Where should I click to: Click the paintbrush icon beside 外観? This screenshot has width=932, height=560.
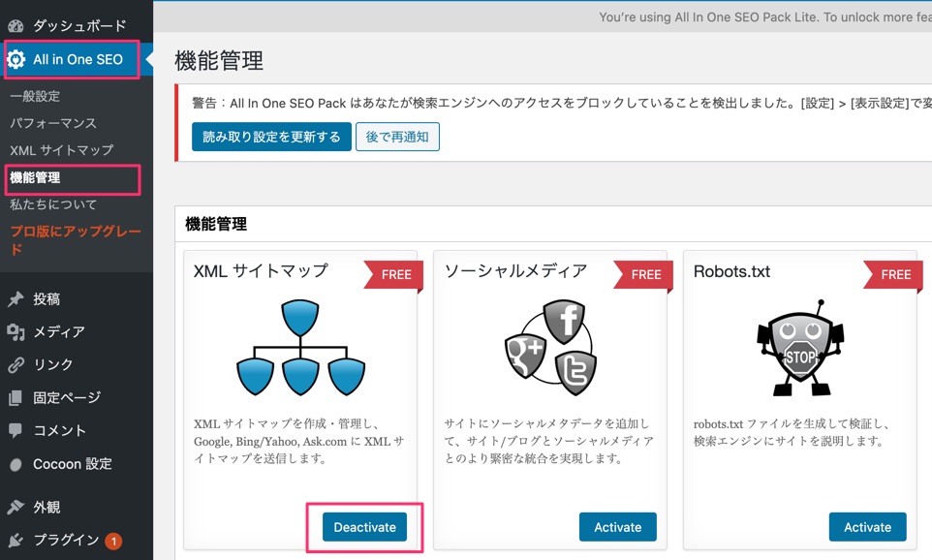coord(16,507)
